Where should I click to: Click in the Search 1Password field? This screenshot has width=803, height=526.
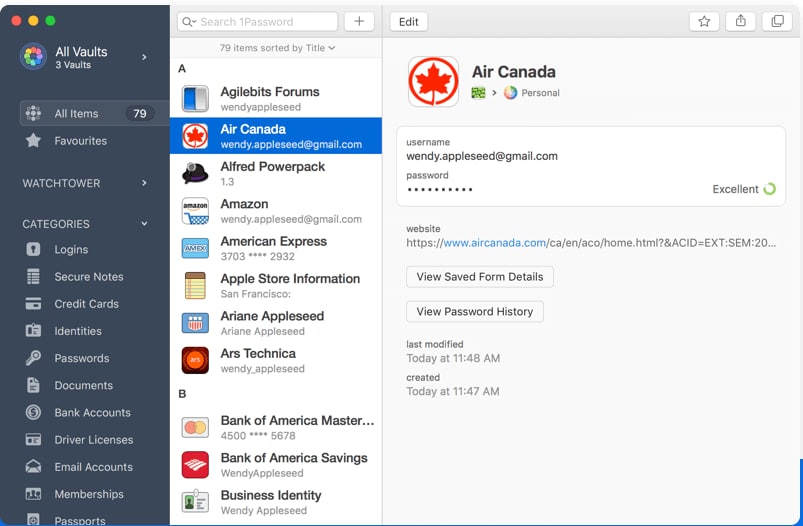point(258,22)
